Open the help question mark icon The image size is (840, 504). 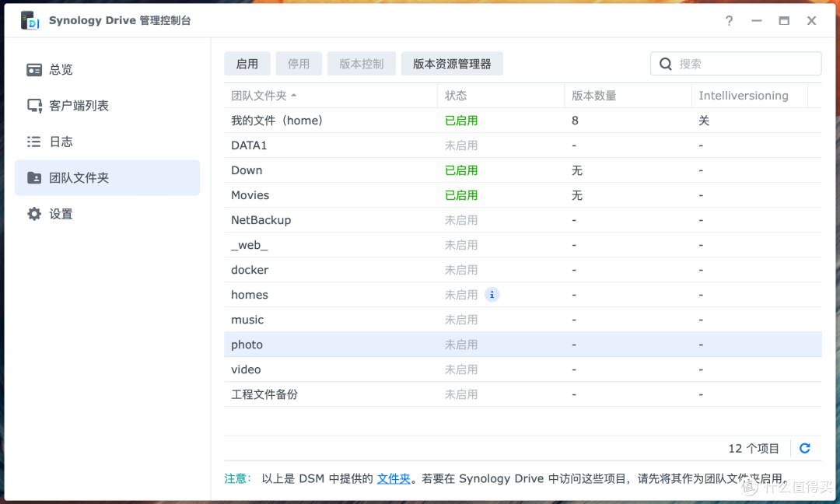pyautogui.click(x=729, y=21)
